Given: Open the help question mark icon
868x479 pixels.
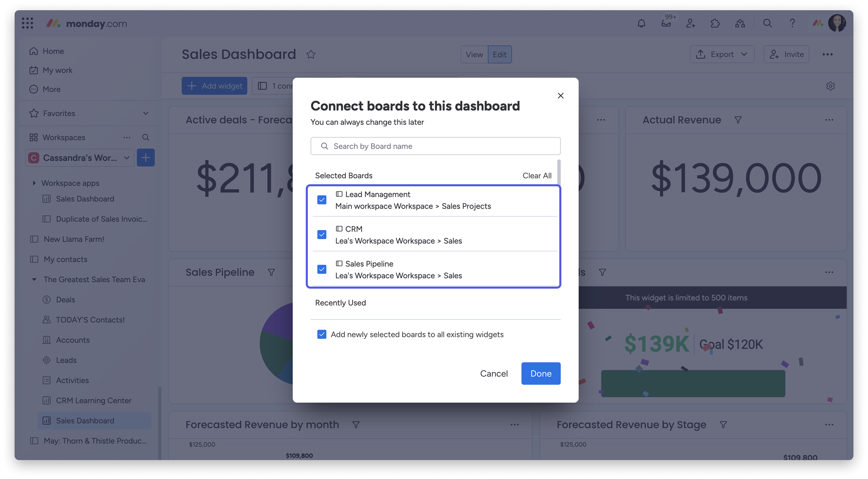Looking at the screenshot, I should coord(792,23).
